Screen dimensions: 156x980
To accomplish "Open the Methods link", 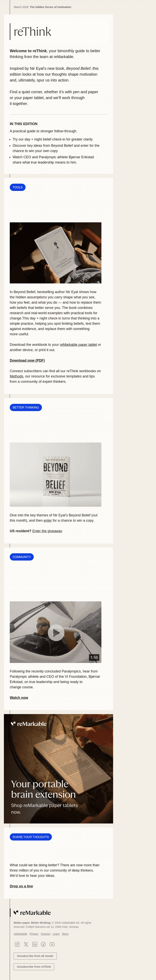I will (17, 376).
